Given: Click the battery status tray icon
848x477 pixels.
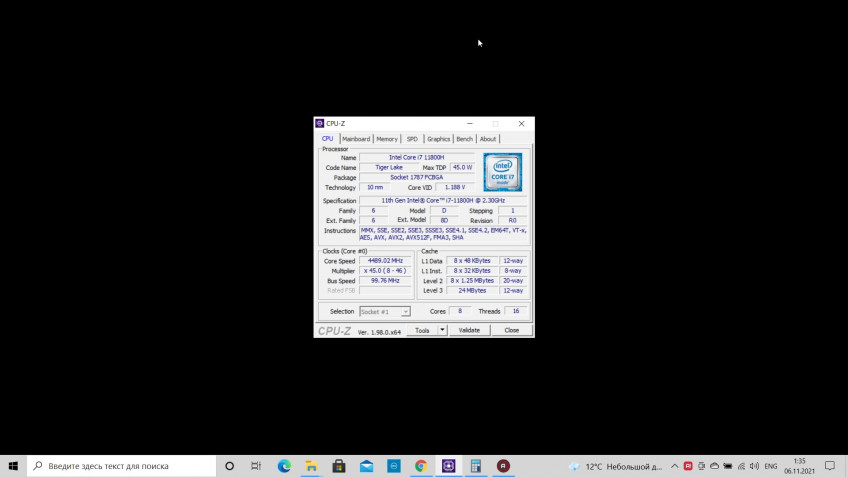Looking at the screenshot, I should coord(728,466).
